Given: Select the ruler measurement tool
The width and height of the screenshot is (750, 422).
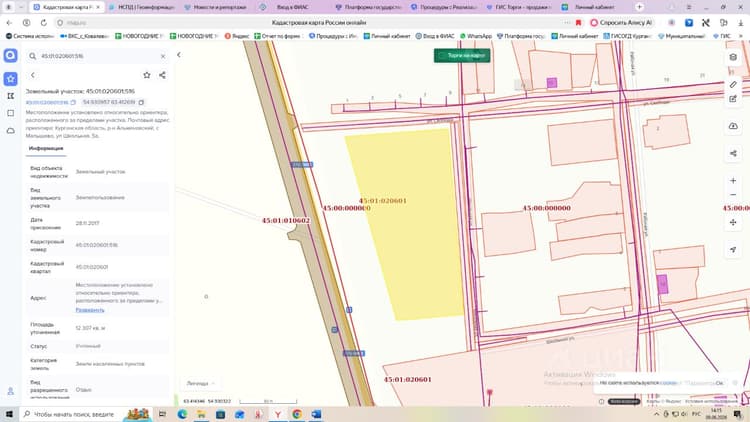Looking at the screenshot, I should (733, 85).
